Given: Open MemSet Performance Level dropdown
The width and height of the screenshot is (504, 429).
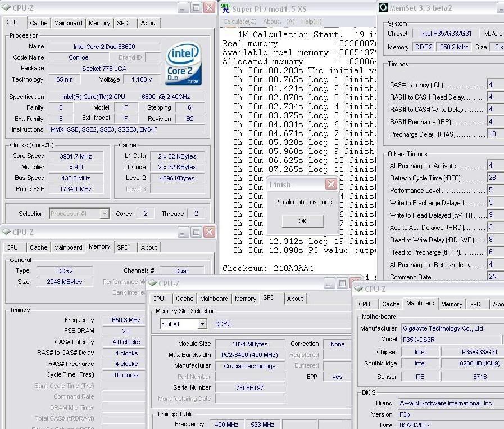Looking at the screenshot, I should (x=496, y=190).
